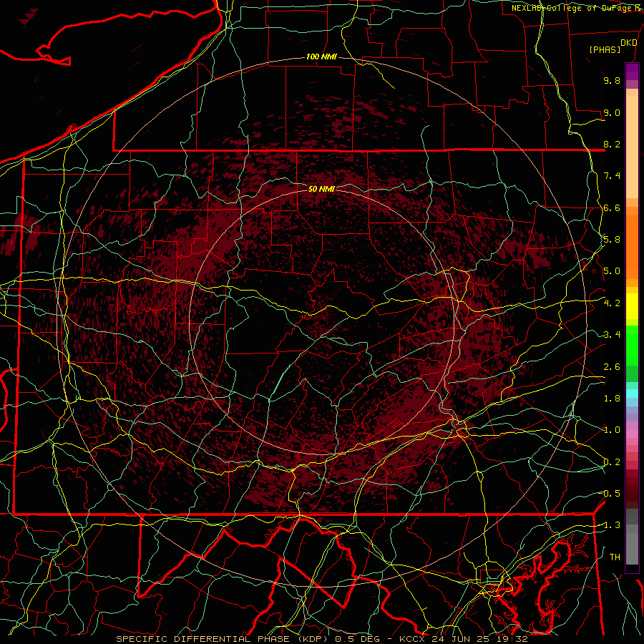Click the "0.2" scale value

click(612, 462)
